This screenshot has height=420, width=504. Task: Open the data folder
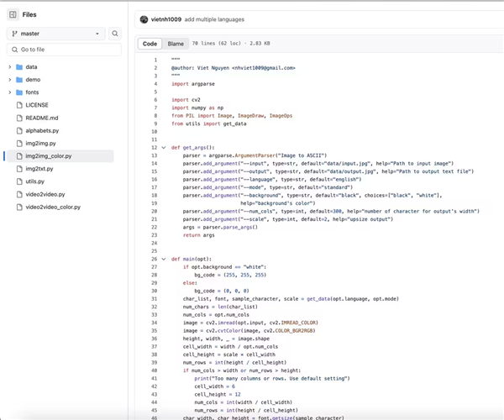tap(31, 67)
